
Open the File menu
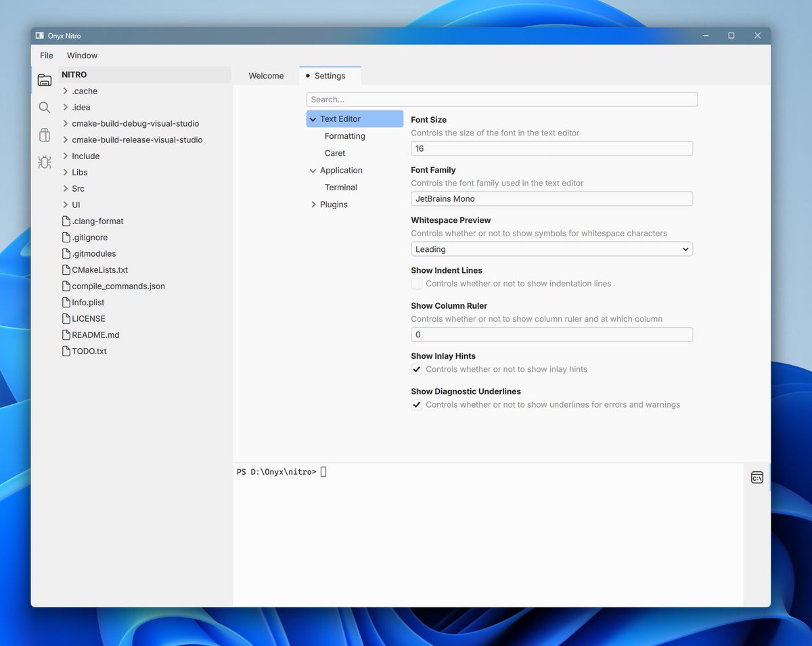(x=46, y=56)
